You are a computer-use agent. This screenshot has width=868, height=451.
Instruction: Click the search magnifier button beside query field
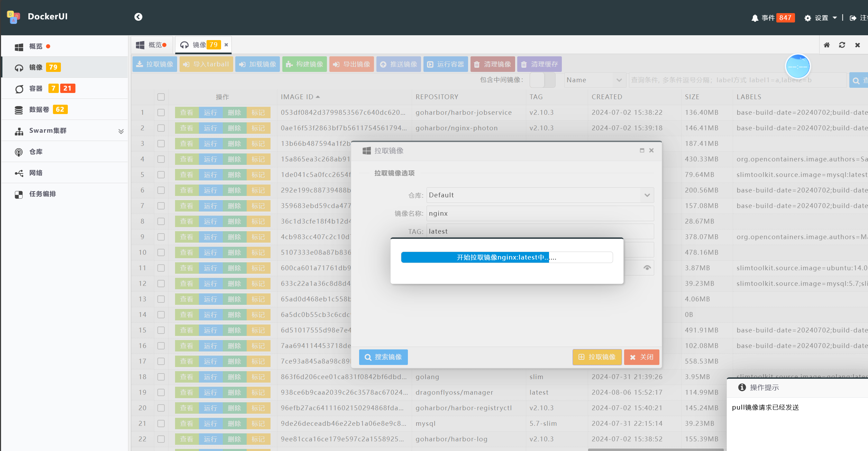[858, 80]
